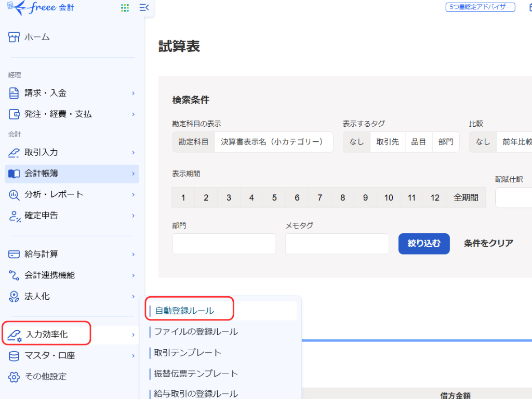The image size is (532, 399).
Task: Open その他設定 gear icon
Action: point(14,377)
